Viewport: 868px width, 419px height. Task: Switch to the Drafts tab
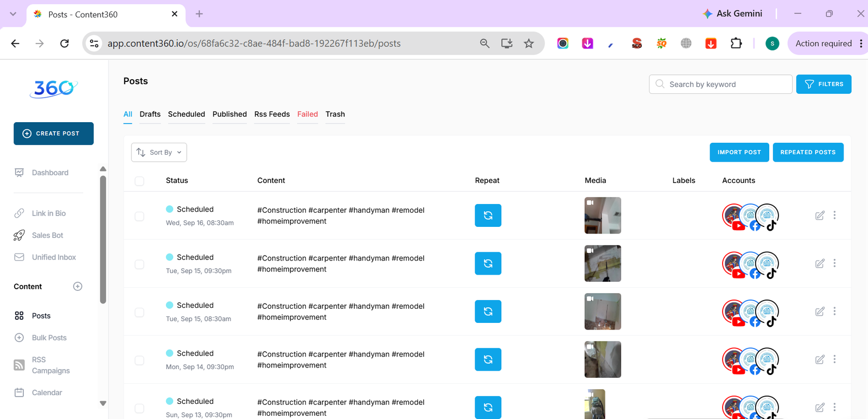150,114
